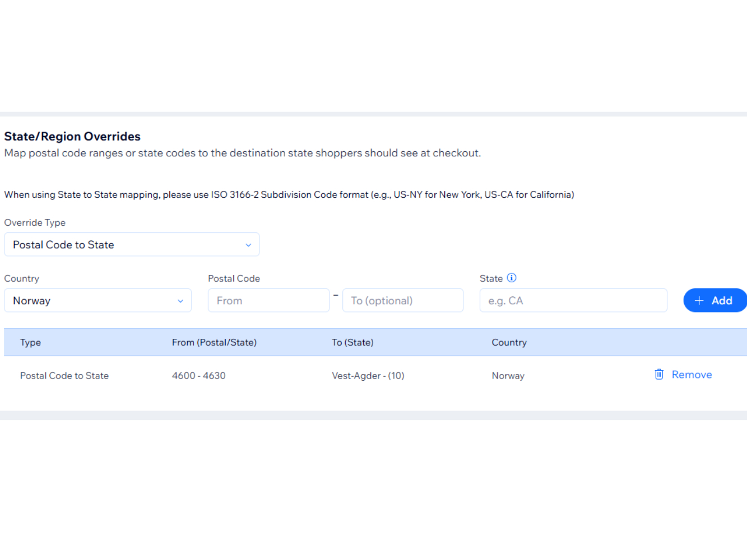Screen dimensions: 747x560
Task: Select the 'Postal Code to State' override type field
Action: (x=123, y=245)
